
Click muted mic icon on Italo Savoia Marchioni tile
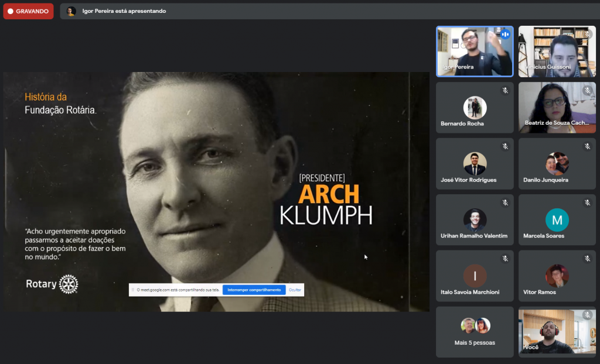point(504,259)
